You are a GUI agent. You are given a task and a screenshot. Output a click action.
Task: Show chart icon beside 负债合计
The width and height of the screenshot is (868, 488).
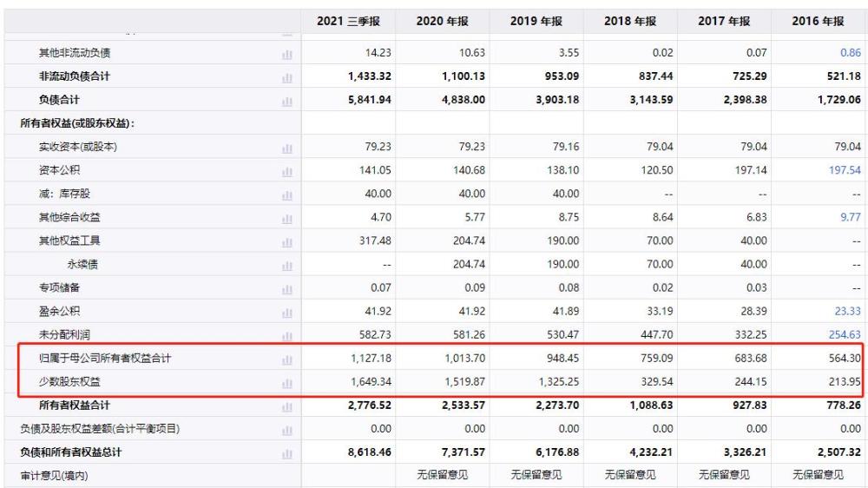click(286, 100)
